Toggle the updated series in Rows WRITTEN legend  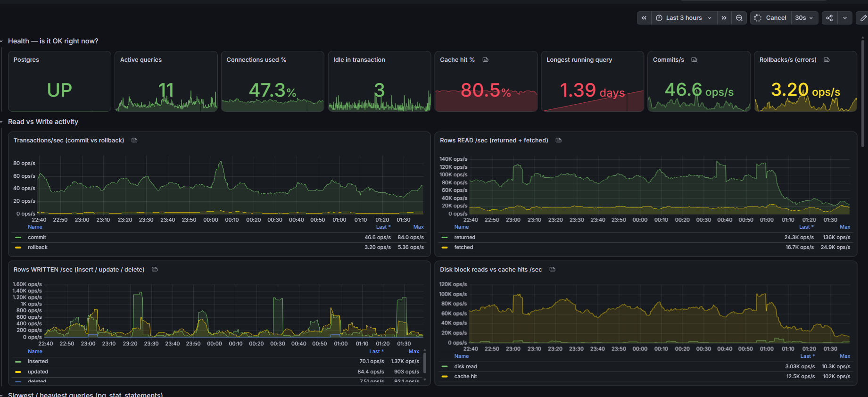38,372
